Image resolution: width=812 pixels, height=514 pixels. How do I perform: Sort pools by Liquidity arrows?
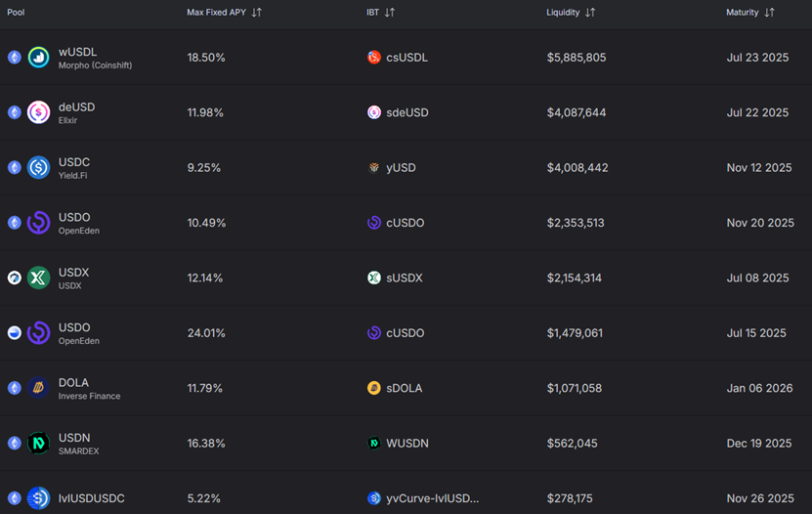pyautogui.click(x=590, y=13)
